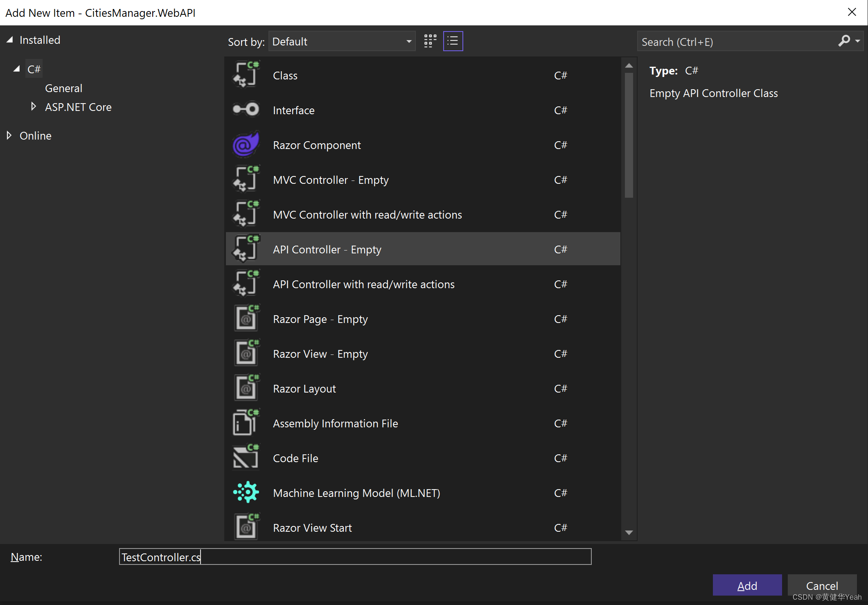This screenshot has height=605, width=868.
Task: Select the Razor Component template icon
Action: pyautogui.click(x=246, y=145)
